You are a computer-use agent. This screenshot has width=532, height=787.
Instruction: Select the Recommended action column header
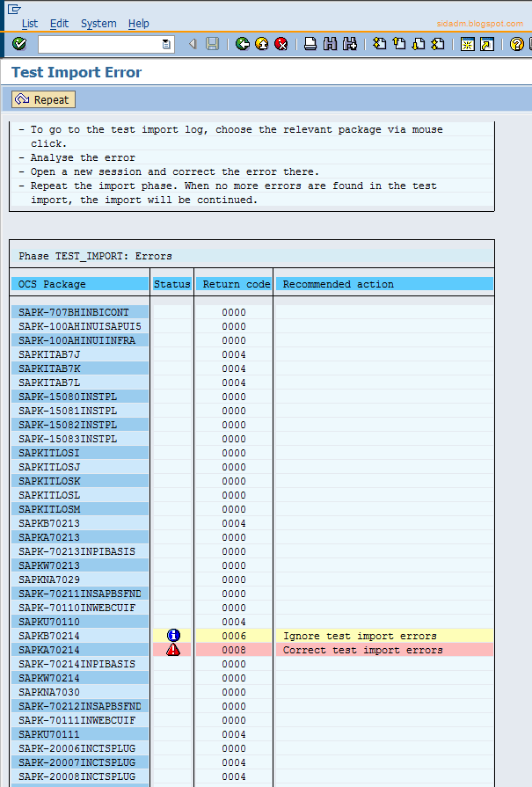384,284
